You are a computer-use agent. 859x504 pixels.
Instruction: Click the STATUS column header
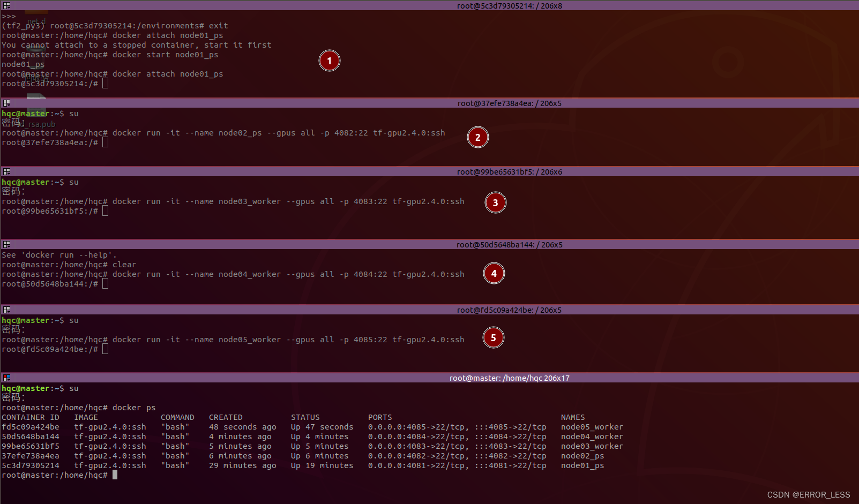point(305,417)
